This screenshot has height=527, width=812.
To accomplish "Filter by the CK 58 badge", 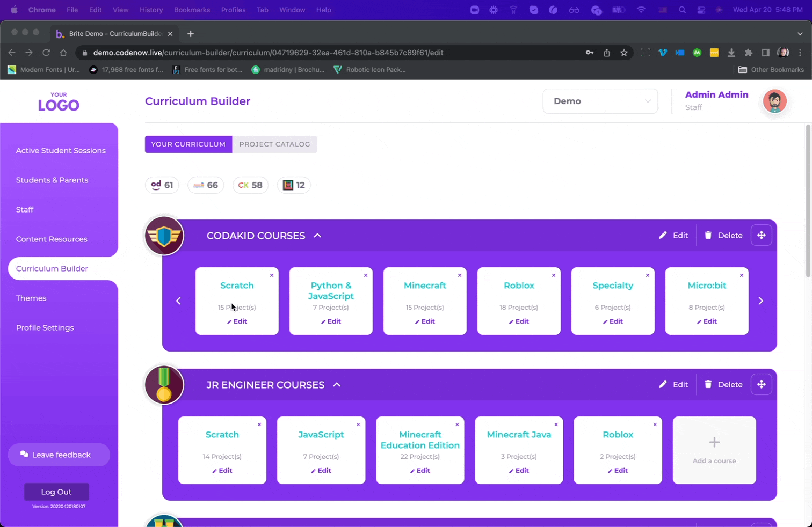I will point(250,185).
